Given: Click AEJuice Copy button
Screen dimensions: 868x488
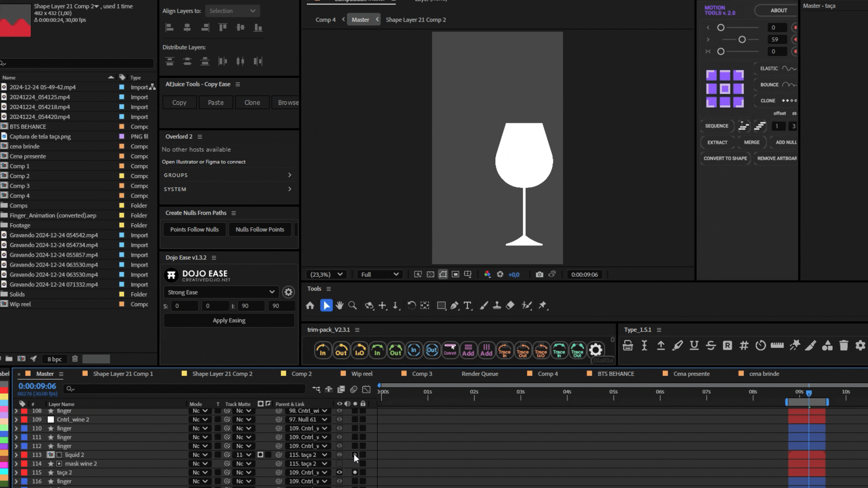Looking at the screenshot, I should (x=179, y=103).
